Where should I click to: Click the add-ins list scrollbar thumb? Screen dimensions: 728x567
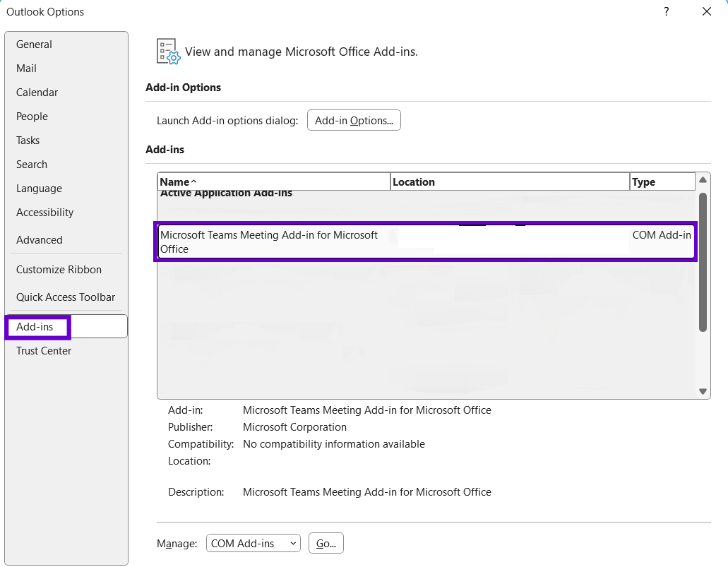(703, 263)
